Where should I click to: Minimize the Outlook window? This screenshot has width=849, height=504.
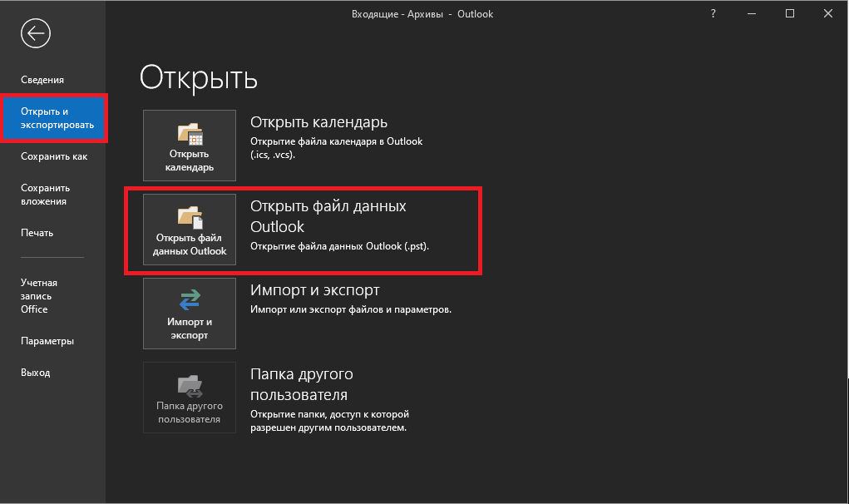click(x=751, y=14)
